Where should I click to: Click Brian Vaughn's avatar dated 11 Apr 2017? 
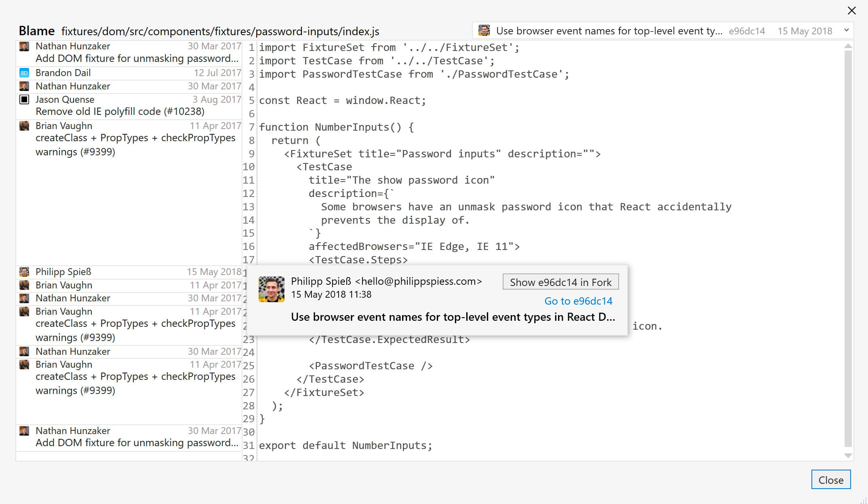(x=24, y=126)
